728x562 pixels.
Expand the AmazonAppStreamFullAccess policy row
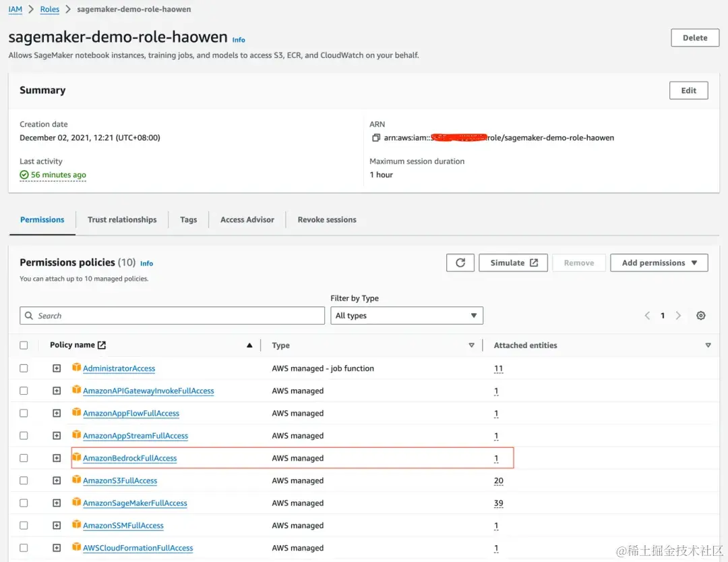click(57, 436)
